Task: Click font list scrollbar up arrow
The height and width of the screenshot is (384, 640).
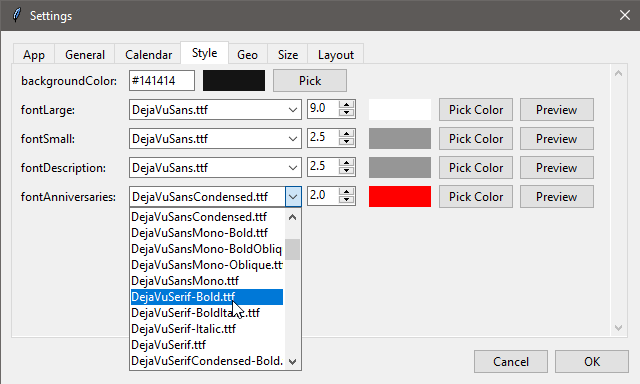Action: (x=292, y=217)
